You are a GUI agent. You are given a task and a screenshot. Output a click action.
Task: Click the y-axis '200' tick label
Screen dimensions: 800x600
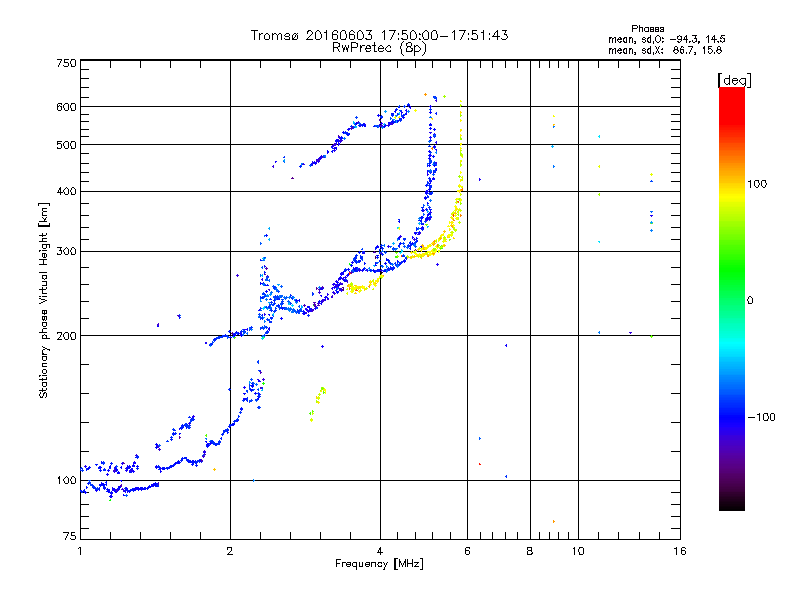(66, 336)
